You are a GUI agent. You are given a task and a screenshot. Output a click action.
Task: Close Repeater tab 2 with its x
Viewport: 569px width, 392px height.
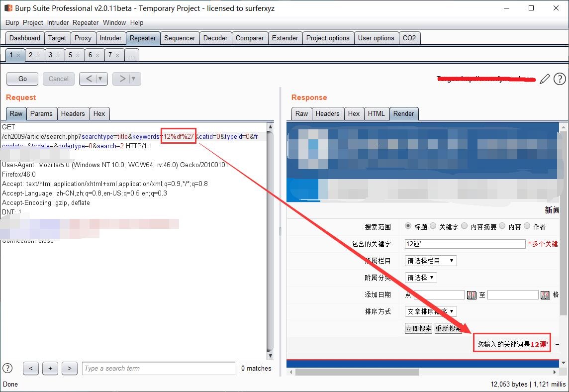pos(38,55)
